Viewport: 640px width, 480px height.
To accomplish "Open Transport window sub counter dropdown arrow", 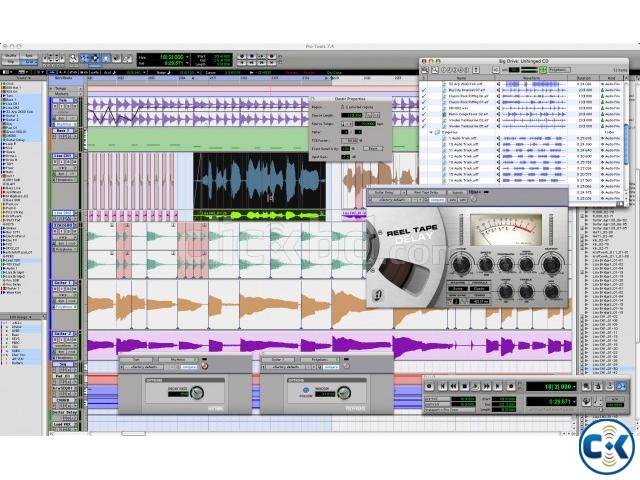I will (x=574, y=402).
